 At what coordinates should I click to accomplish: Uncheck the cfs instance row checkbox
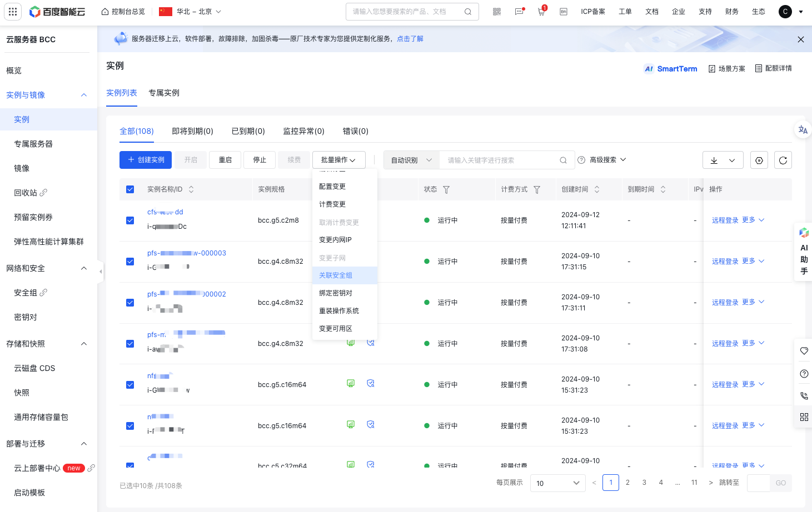point(130,220)
